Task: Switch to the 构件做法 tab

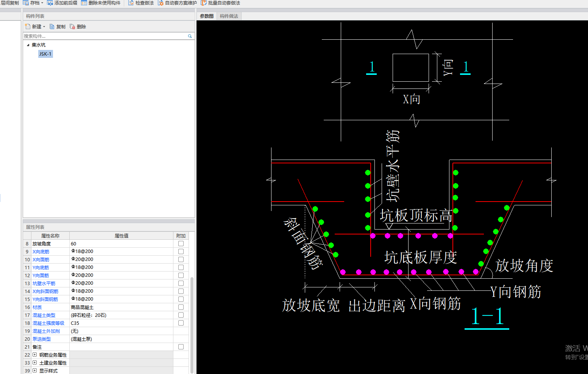Action: pos(229,16)
